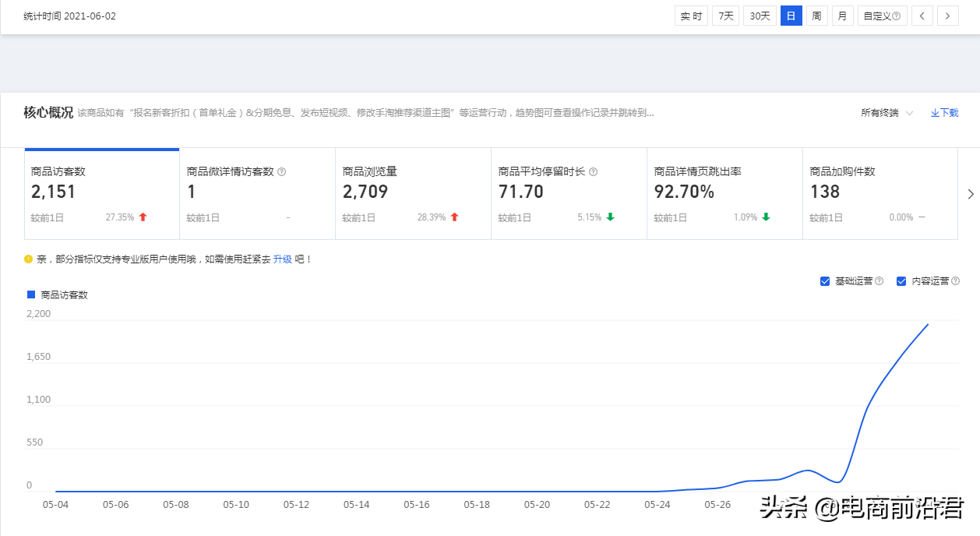
Task: Click help icon beside 内容运营
Action: pyautogui.click(x=956, y=281)
